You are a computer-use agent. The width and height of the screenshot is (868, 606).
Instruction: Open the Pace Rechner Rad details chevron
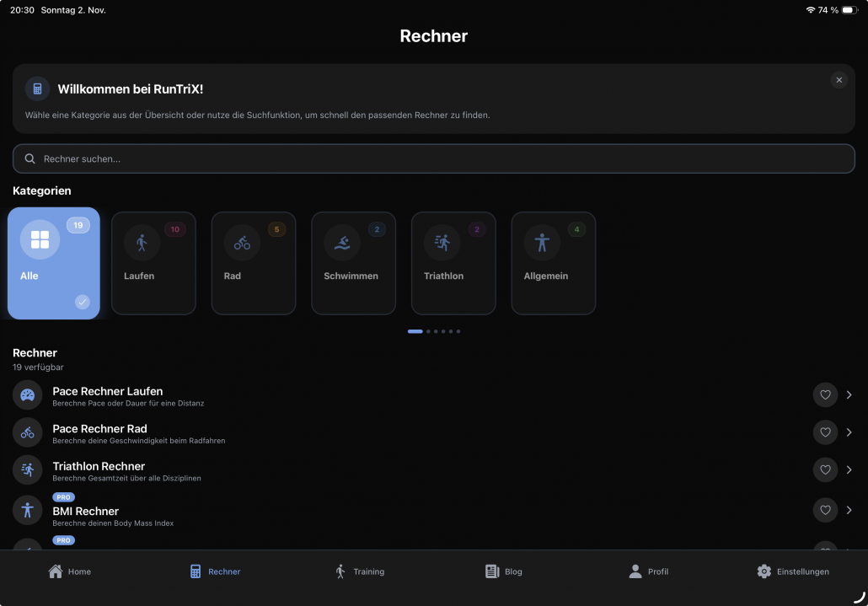pos(849,432)
